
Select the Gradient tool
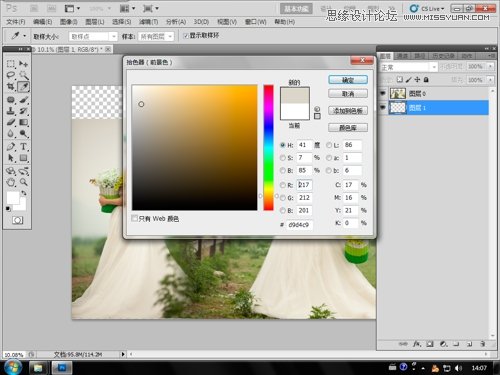[x=24, y=122]
